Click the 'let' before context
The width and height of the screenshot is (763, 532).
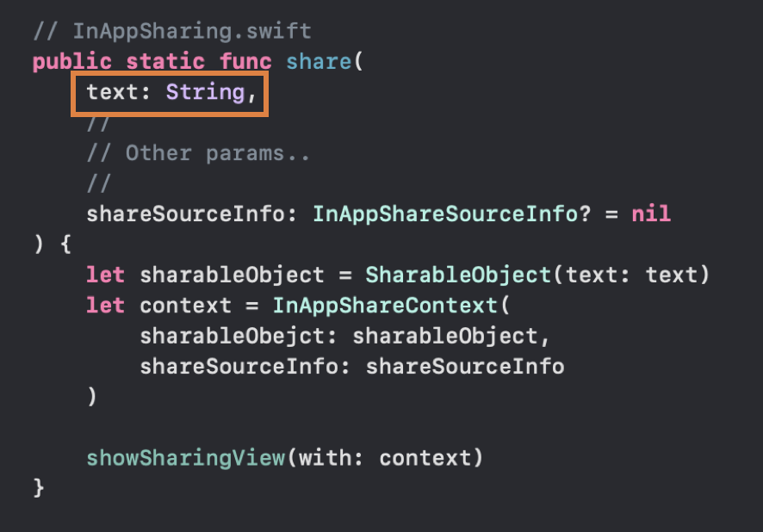106,306
